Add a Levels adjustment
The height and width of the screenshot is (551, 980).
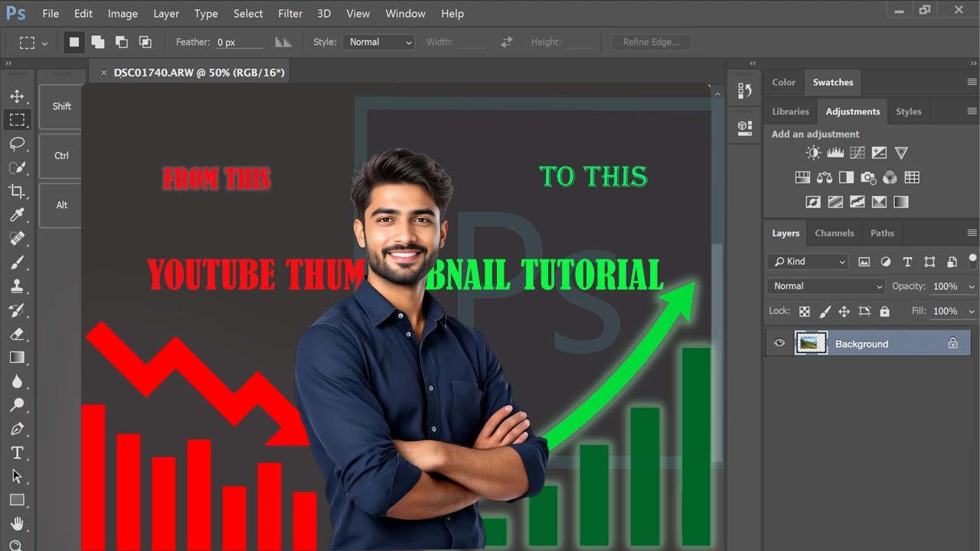pos(835,153)
